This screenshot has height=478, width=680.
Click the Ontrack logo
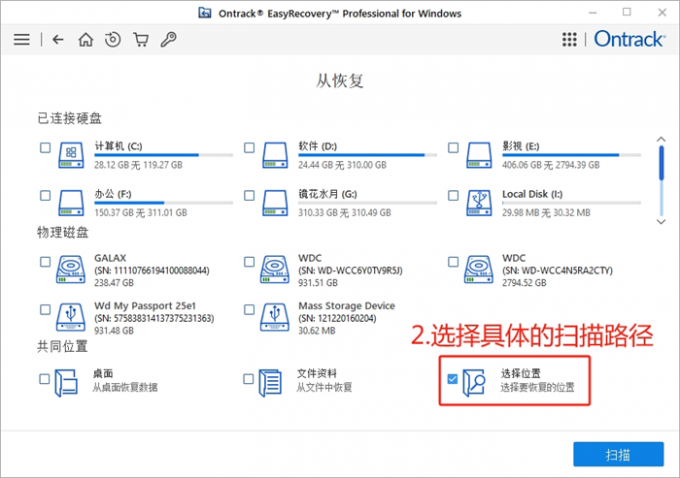click(x=626, y=40)
